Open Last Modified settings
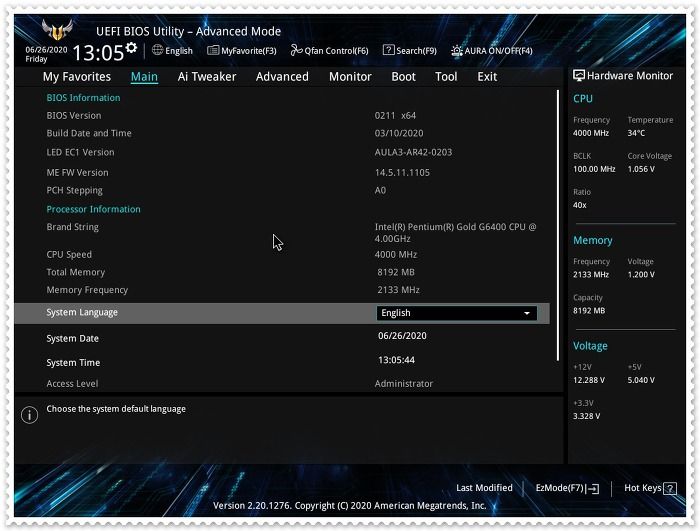This screenshot has width=700, height=531. point(484,488)
